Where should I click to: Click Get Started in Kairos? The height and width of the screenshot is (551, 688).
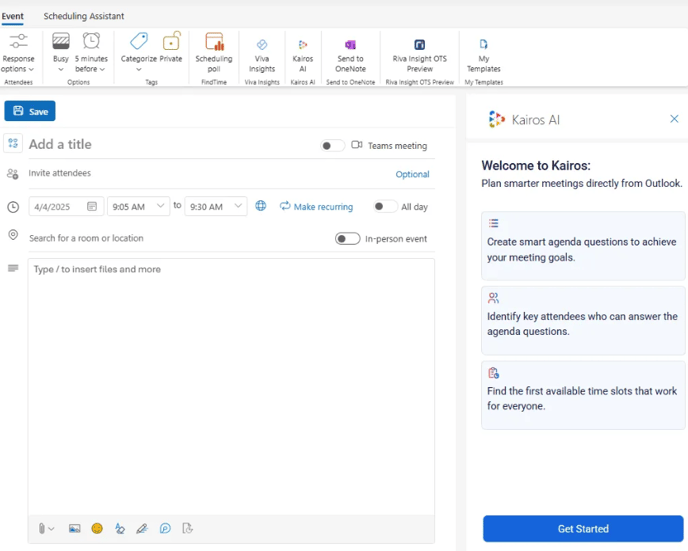pyautogui.click(x=583, y=529)
